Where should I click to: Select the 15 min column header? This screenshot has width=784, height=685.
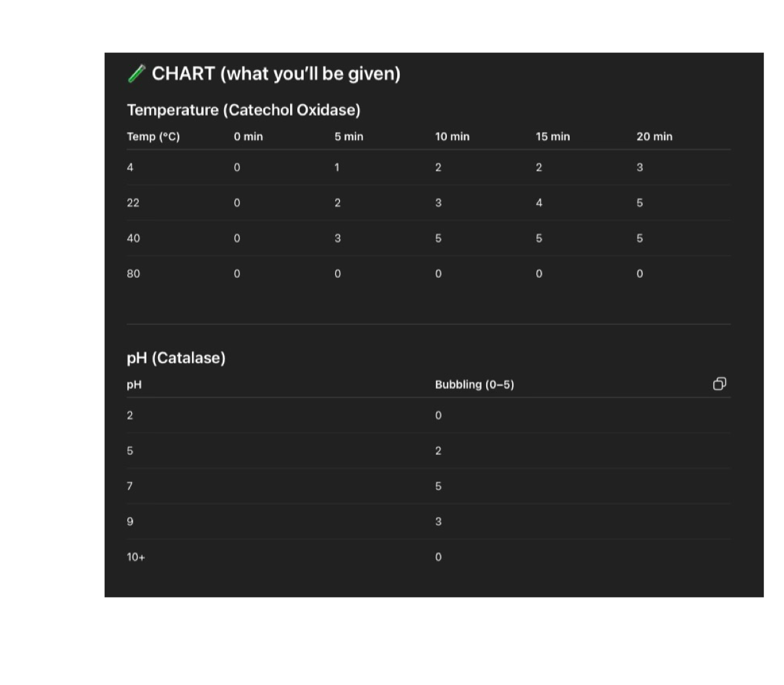(553, 137)
